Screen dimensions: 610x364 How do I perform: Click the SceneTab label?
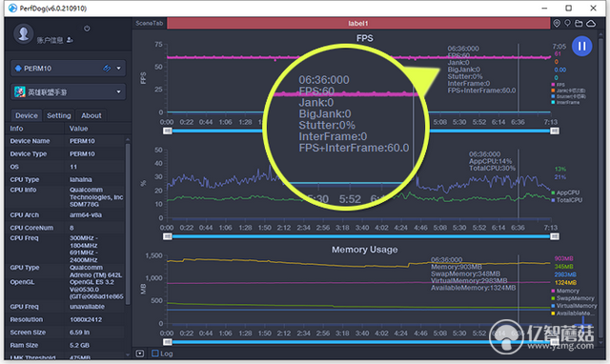(x=150, y=23)
